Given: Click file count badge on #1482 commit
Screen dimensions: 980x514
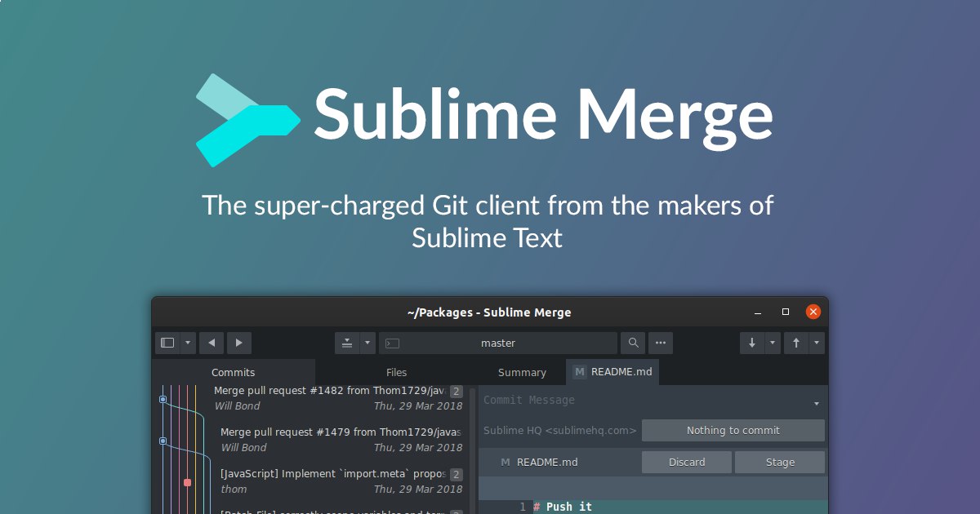Looking at the screenshot, I should pyautogui.click(x=457, y=392).
